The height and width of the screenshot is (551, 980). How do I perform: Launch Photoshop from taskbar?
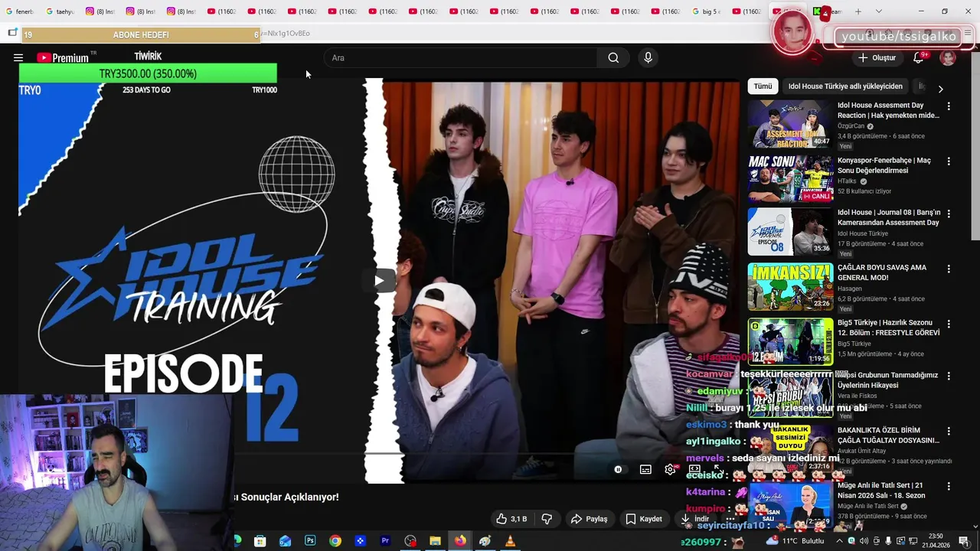[x=310, y=541]
